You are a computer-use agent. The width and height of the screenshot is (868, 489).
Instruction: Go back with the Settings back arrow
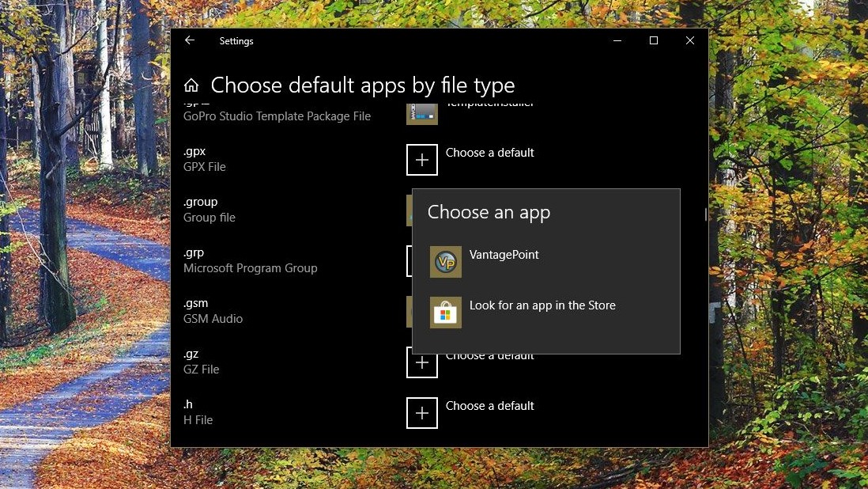pyautogui.click(x=190, y=40)
